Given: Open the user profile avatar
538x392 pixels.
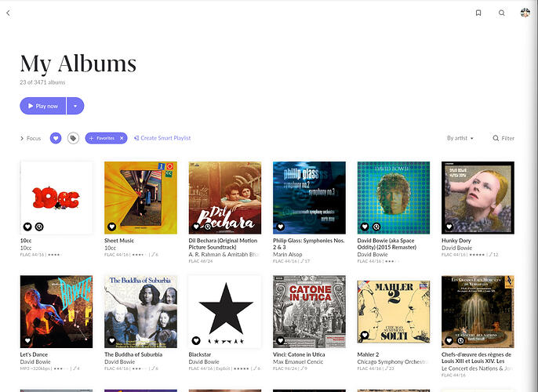Looking at the screenshot, I should click(x=525, y=13).
